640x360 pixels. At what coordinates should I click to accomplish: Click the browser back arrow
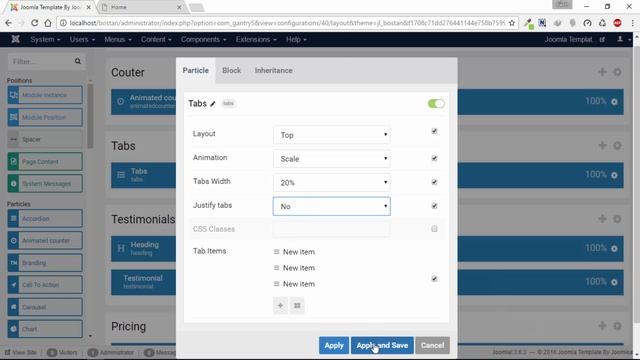[x=9, y=23]
